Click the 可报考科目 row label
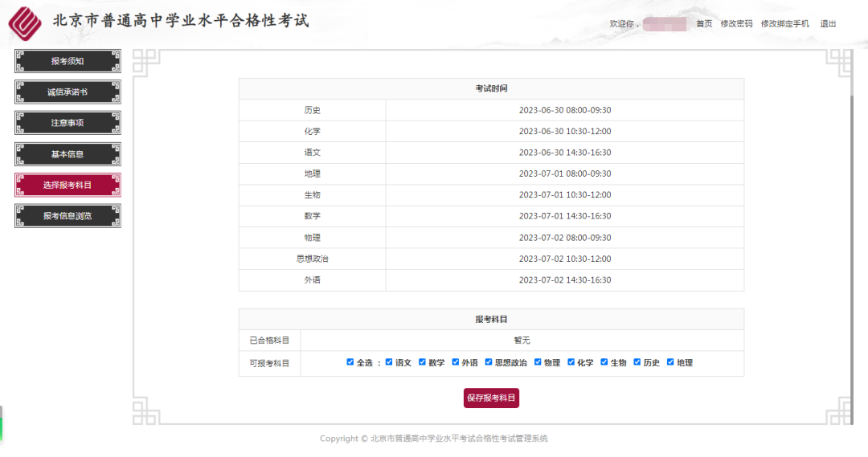The width and height of the screenshot is (868, 457). 269,364
